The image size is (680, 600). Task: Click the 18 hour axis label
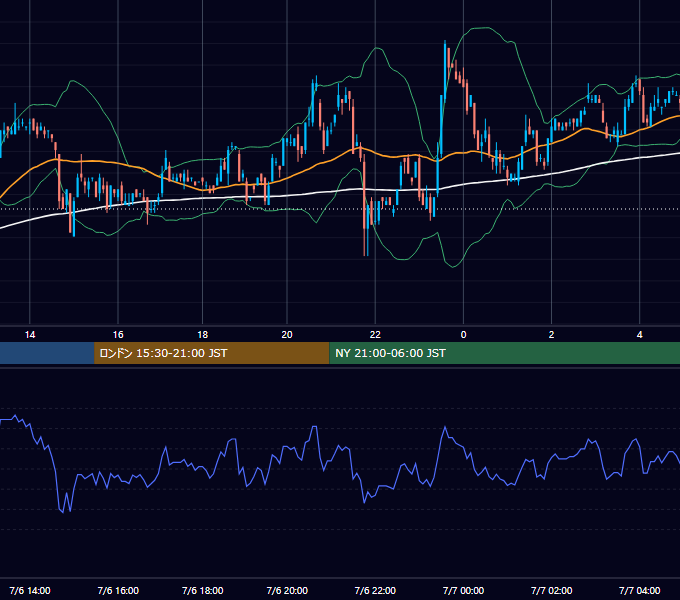click(x=203, y=335)
